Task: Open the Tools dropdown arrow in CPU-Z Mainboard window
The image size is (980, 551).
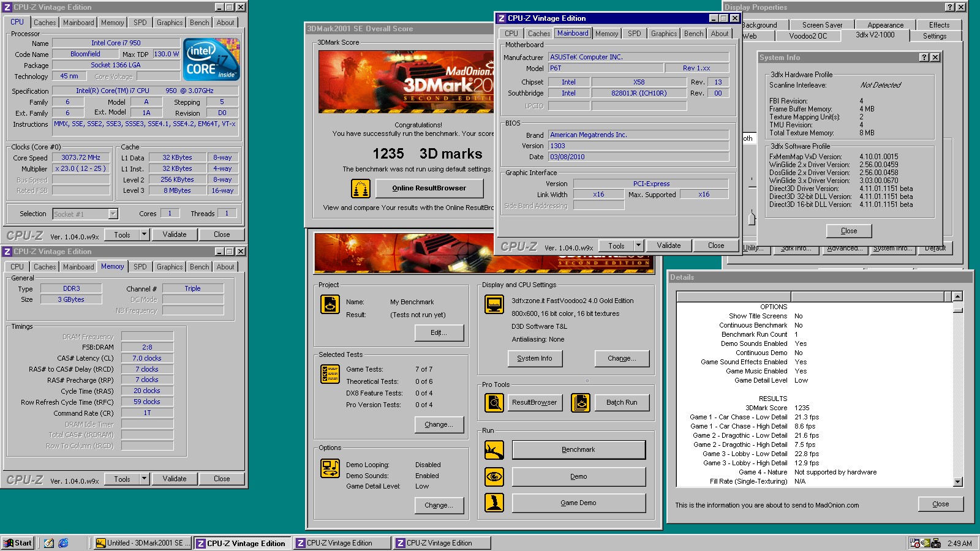Action: (x=638, y=246)
